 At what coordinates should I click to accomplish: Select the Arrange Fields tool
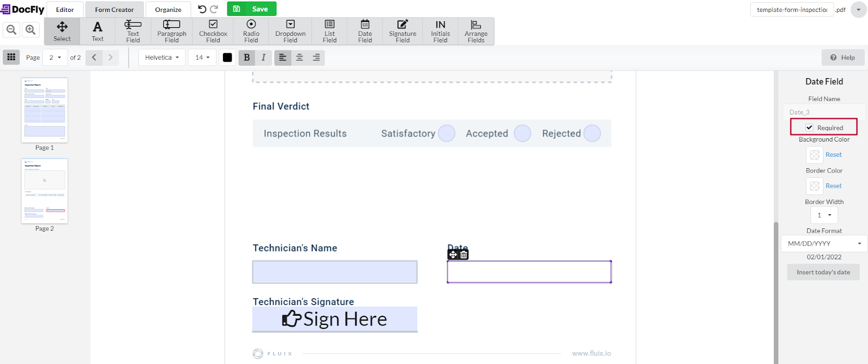(476, 31)
